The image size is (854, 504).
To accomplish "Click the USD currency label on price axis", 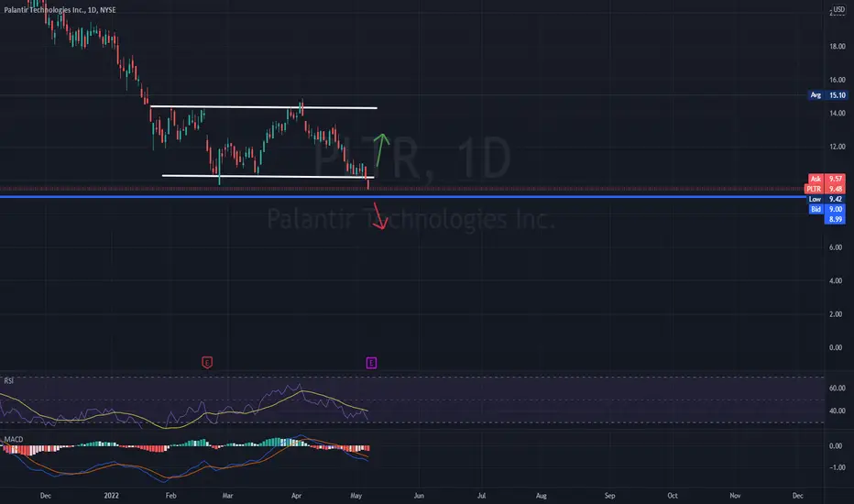I will (x=838, y=9).
